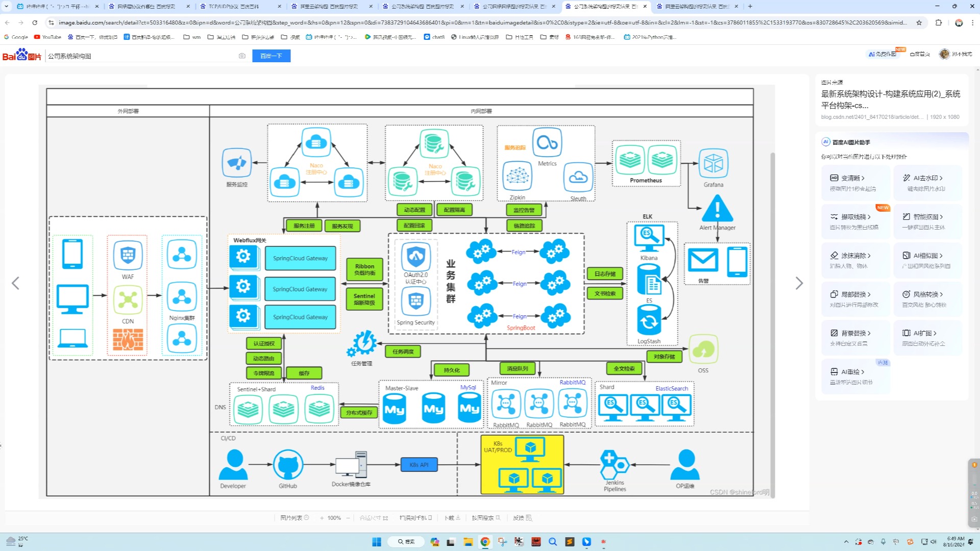
Task: Open the 变清晰 HD enhance tool
Action: tap(855, 183)
